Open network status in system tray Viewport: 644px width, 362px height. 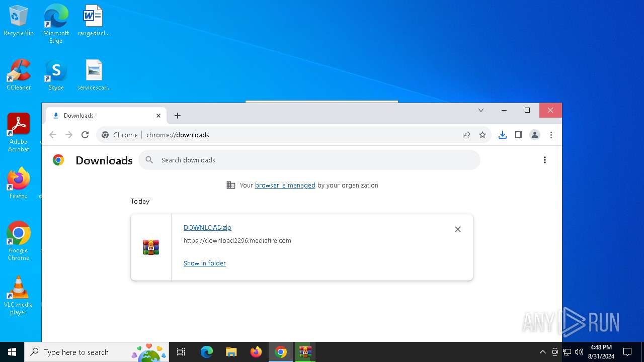[567, 352]
